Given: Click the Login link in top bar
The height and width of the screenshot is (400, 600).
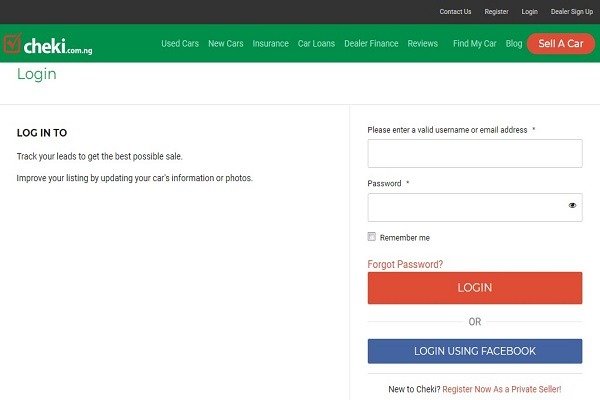Looking at the screenshot, I should [530, 11].
